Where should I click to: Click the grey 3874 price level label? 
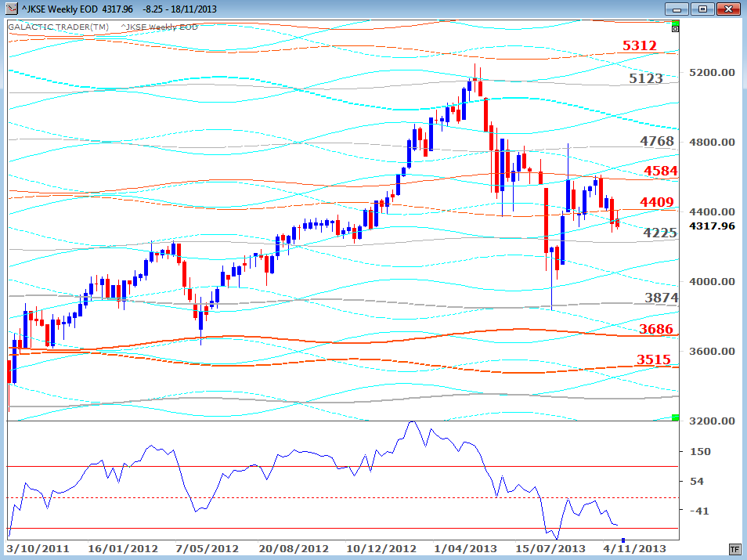[661, 298]
